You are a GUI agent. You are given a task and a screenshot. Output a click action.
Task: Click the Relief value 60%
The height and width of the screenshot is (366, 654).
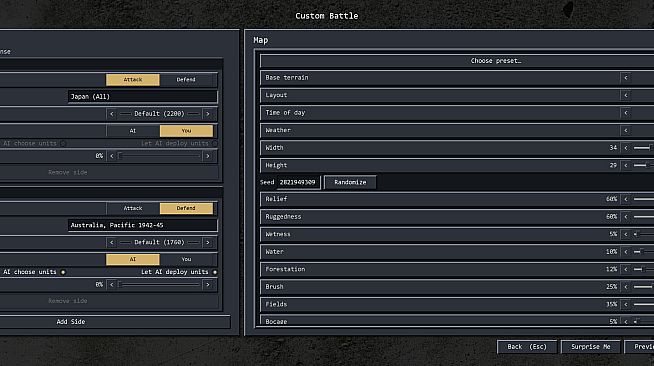(611, 199)
